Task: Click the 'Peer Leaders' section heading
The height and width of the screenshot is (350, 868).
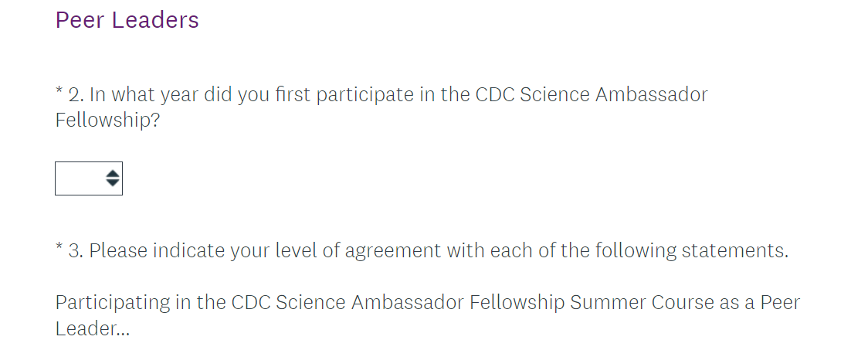Action: click(127, 20)
